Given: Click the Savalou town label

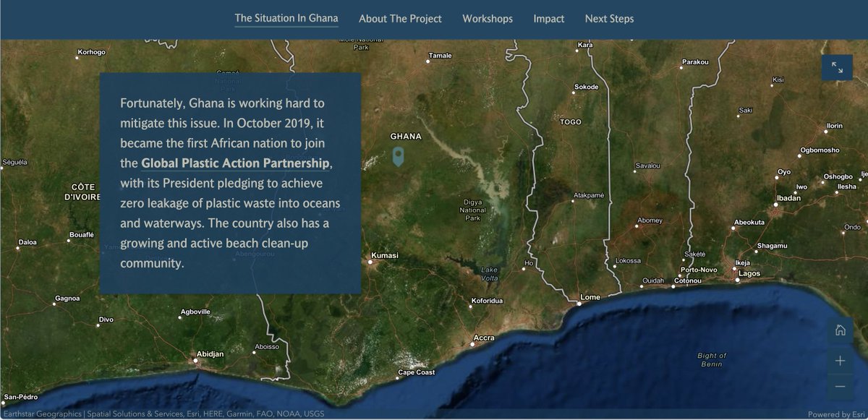Looking at the screenshot, I should (x=648, y=166).
